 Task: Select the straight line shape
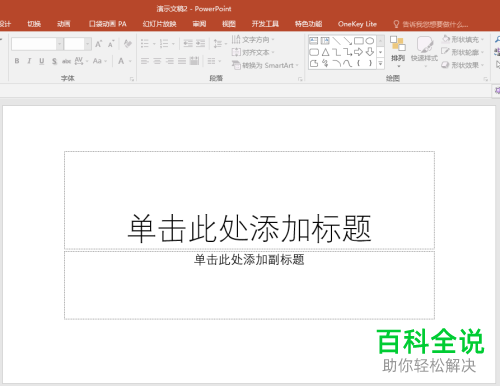coord(336,41)
